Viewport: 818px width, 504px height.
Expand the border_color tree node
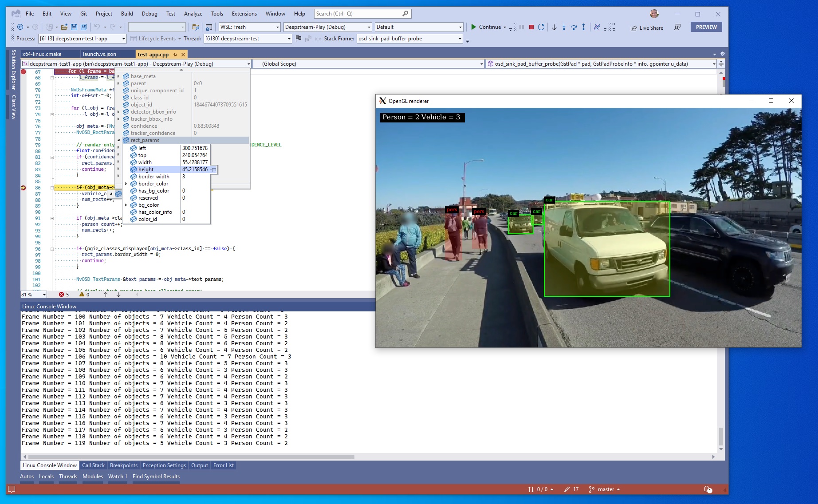[126, 184]
